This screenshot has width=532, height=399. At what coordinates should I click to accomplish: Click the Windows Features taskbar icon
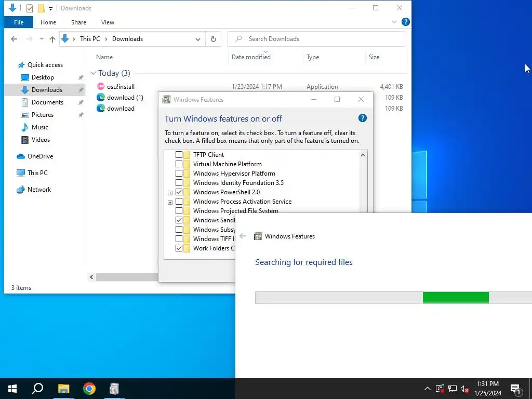coord(114,389)
